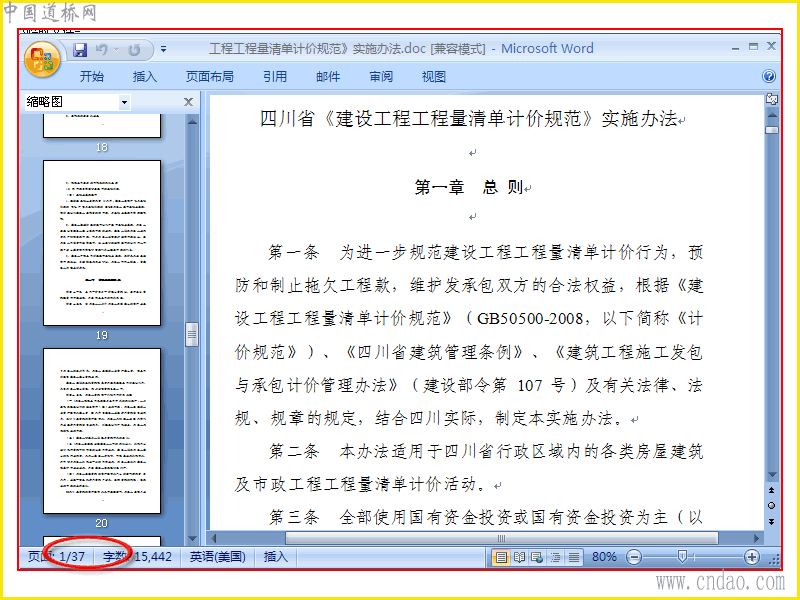Select page 19 thumbnail

pos(102,243)
